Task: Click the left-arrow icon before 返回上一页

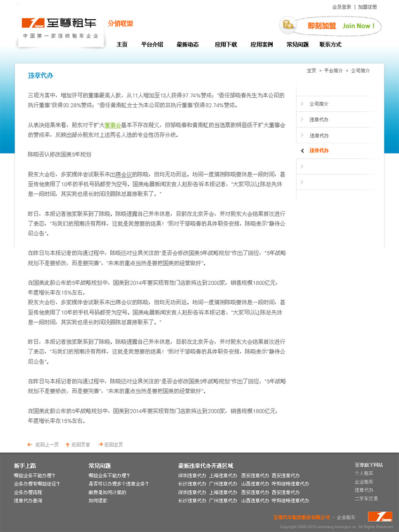Action: (30, 444)
